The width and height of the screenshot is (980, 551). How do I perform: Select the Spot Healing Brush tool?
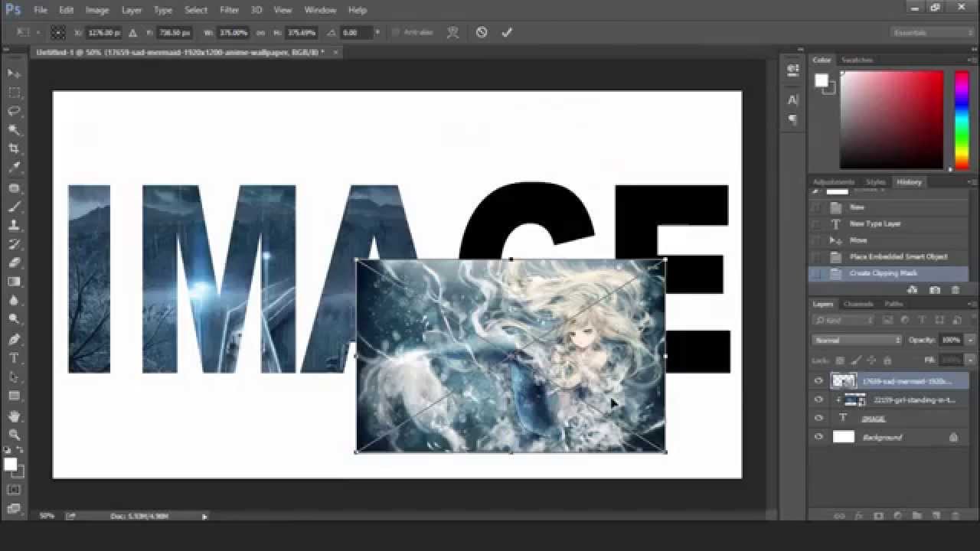click(14, 187)
